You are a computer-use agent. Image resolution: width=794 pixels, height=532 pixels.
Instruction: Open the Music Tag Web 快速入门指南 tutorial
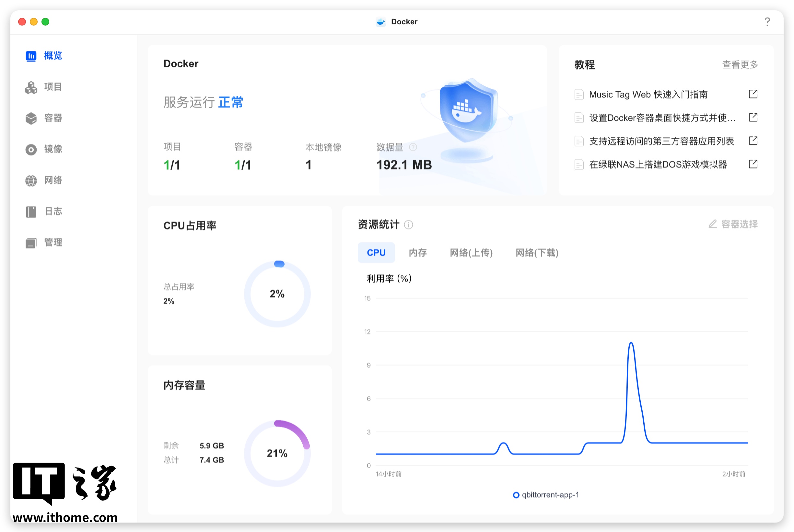pos(648,95)
